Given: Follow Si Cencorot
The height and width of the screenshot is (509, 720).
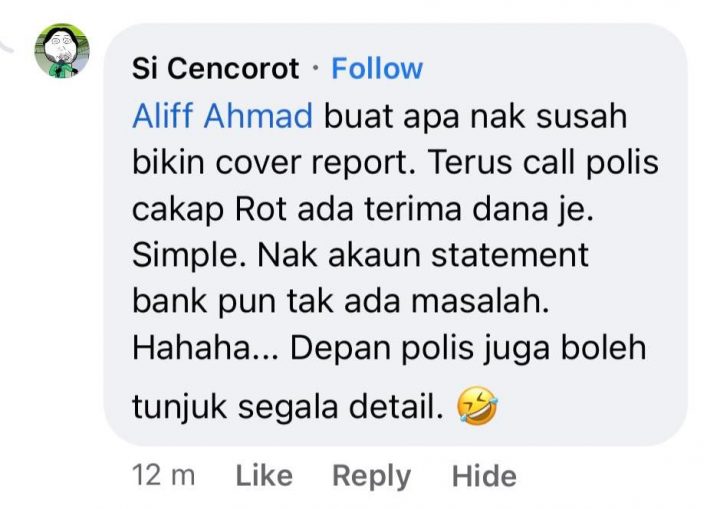Looking at the screenshot, I should tap(377, 68).
